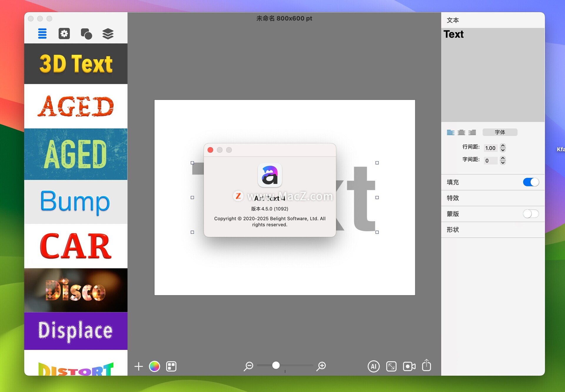Open the gear presets tab
Viewport: 565px width, 392px height.
tap(64, 34)
